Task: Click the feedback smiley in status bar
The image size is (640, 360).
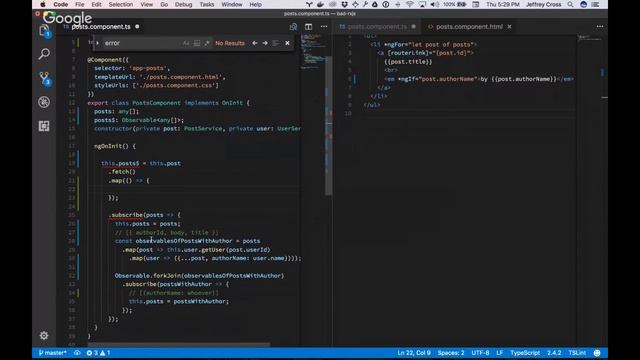Action: 597,353
